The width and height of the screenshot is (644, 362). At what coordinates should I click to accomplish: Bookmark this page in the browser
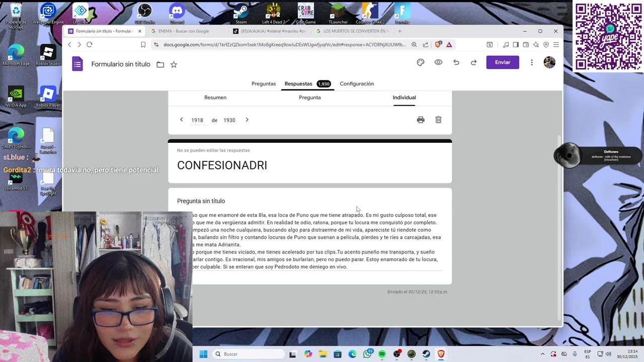coord(143,45)
